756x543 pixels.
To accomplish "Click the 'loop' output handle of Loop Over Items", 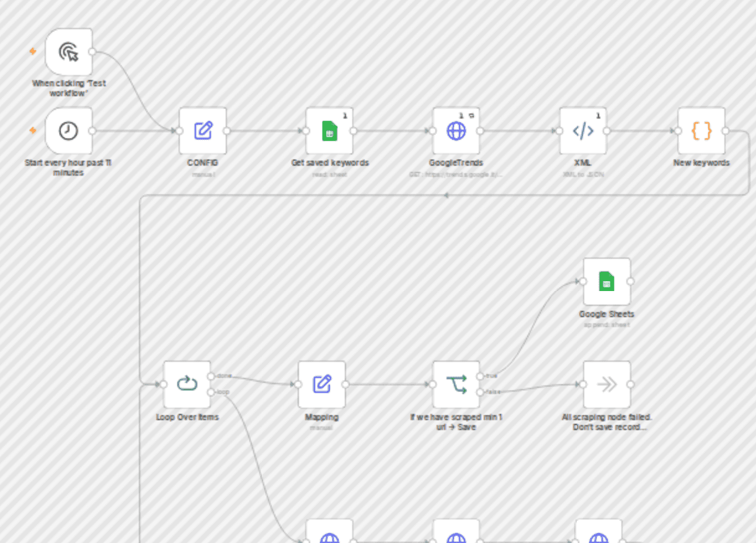I will (x=211, y=392).
